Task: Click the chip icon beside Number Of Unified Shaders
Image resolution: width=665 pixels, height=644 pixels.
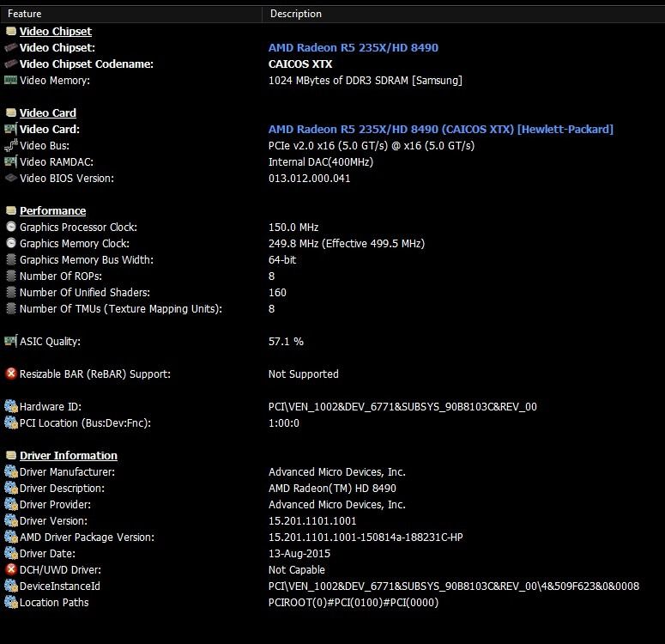Action: coord(11,292)
